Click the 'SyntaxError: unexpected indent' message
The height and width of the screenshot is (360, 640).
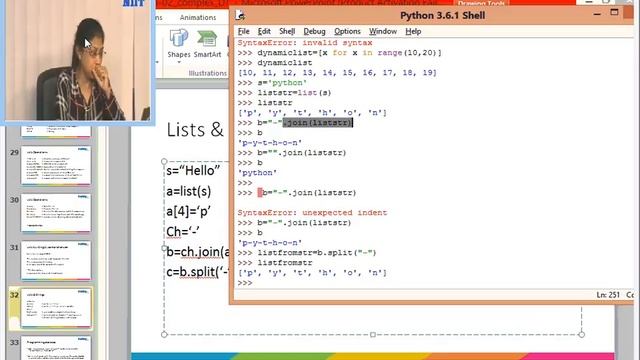pyautogui.click(x=312, y=213)
